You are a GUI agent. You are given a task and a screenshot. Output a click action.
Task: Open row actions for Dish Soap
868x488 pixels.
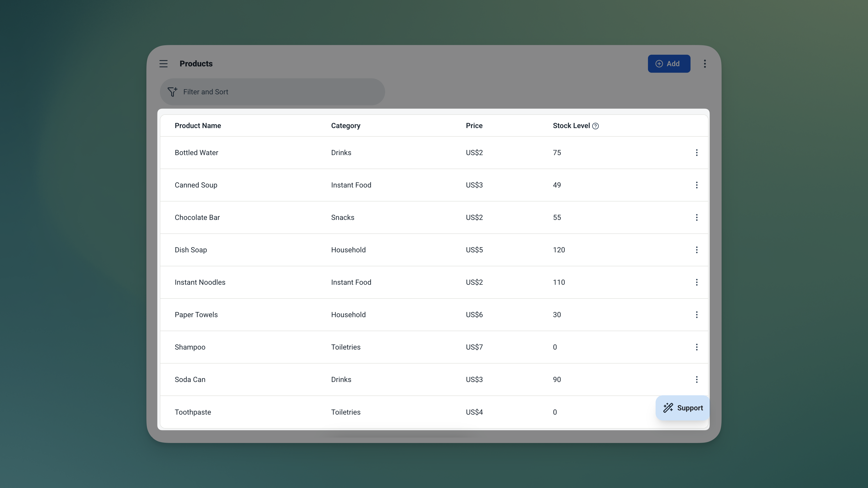click(x=696, y=250)
